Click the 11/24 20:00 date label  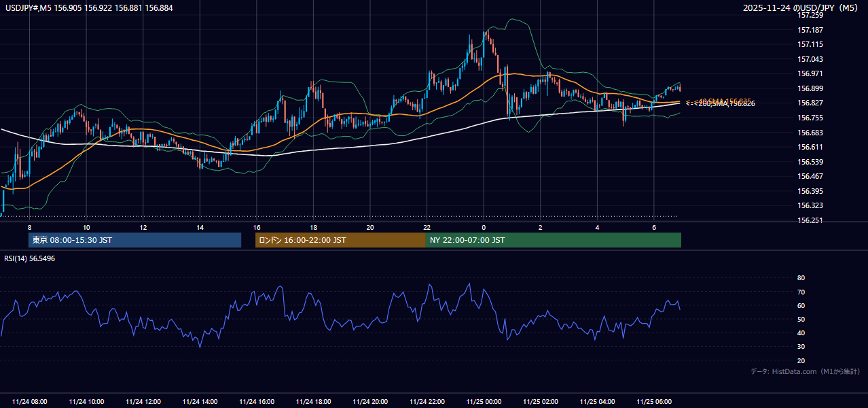tap(370, 402)
